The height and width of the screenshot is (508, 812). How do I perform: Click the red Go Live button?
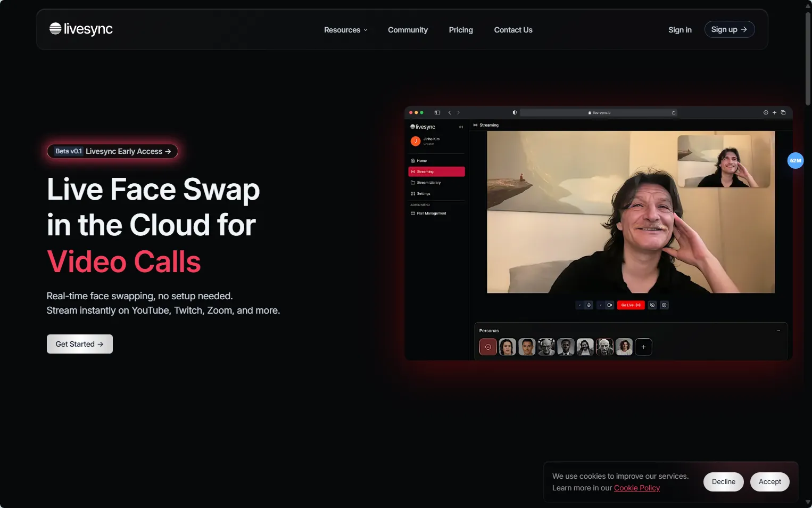click(x=631, y=305)
